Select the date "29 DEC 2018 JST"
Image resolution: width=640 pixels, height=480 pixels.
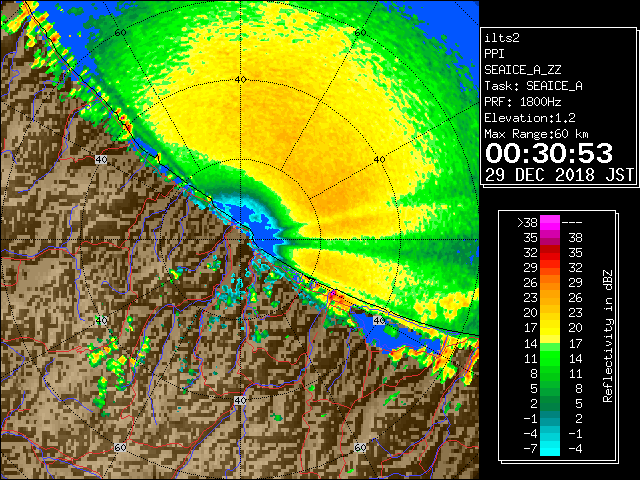(x=559, y=175)
